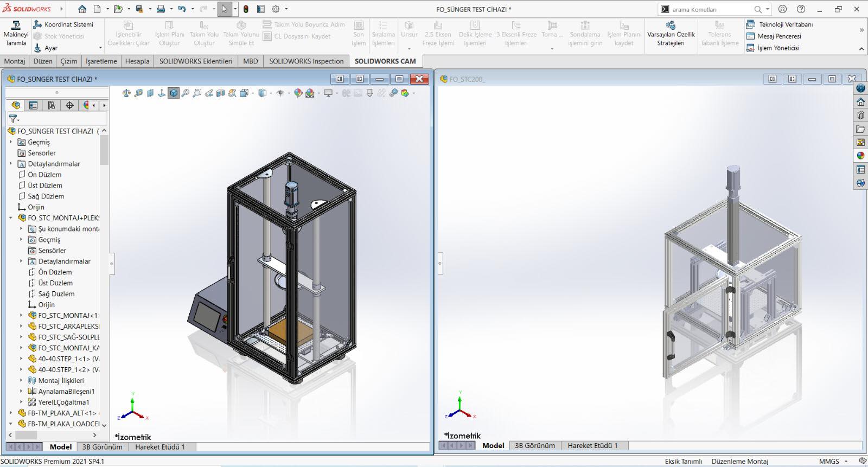The width and height of the screenshot is (868, 467).
Task: Open the Hareket Etüdü 1 tab in left window
Action: tap(159, 447)
